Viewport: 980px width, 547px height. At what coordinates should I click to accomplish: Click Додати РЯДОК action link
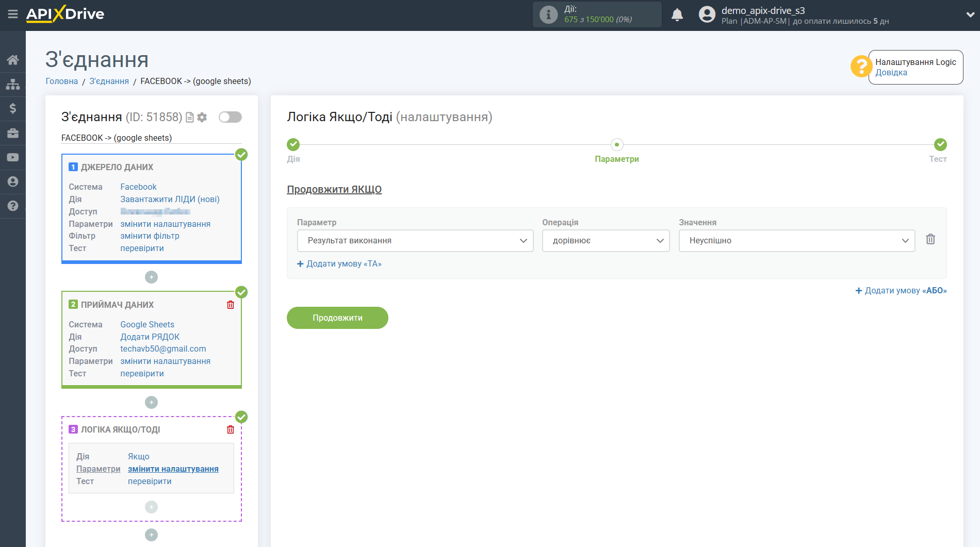coord(150,337)
